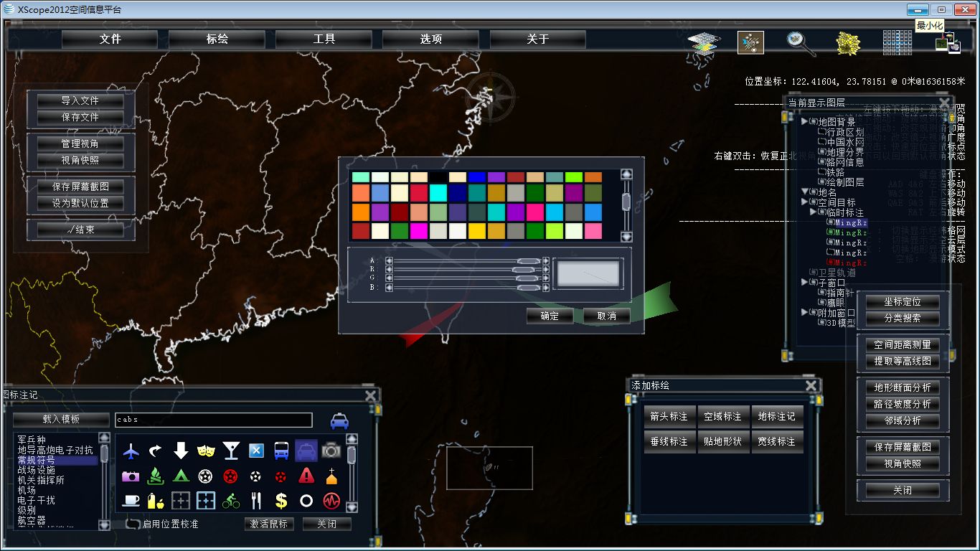Select the gray camera symbol
This screenshot has height=551, width=980.
(x=331, y=451)
